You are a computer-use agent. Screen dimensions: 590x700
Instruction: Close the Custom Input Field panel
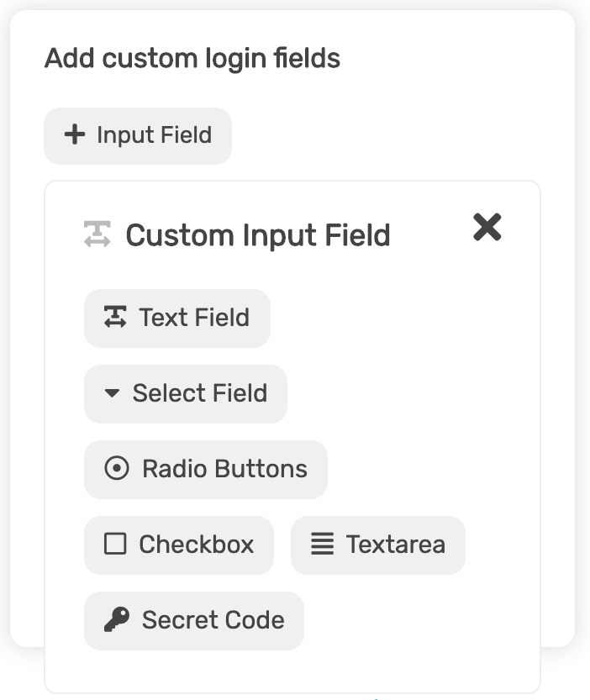coord(487,227)
